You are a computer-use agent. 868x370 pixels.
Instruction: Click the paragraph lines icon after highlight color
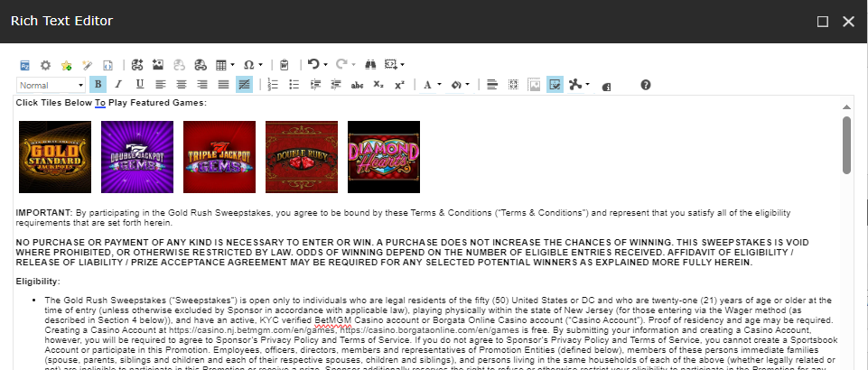[492, 85]
